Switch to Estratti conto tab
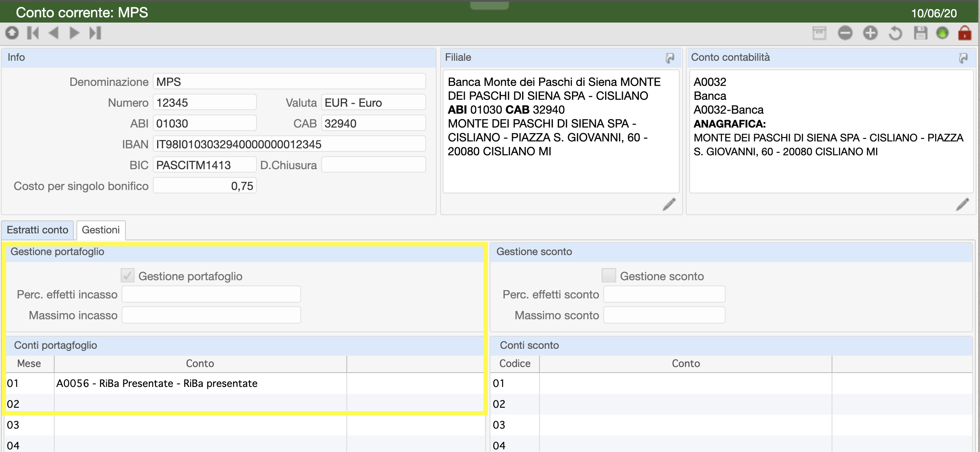Viewport: 980px width, 452px height. 38,230
